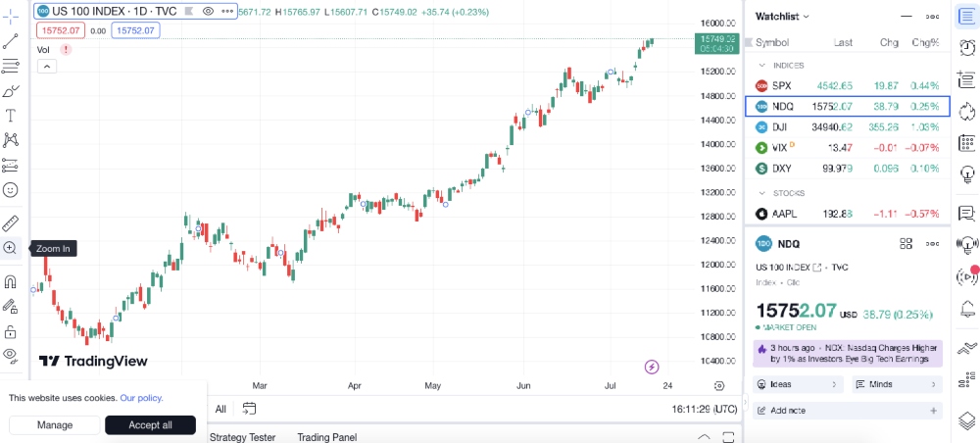The width and height of the screenshot is (980, 443).
Task: Click the purple lightning event icon
Action: point(652,367)
